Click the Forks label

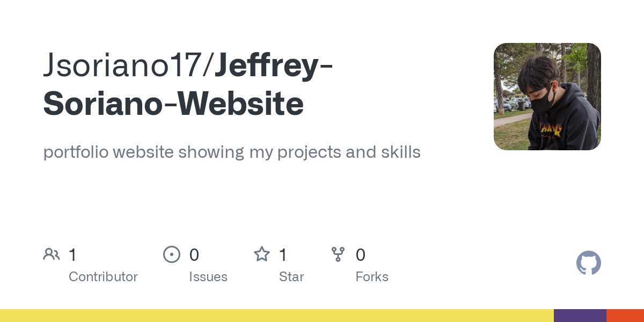(372, 277)
